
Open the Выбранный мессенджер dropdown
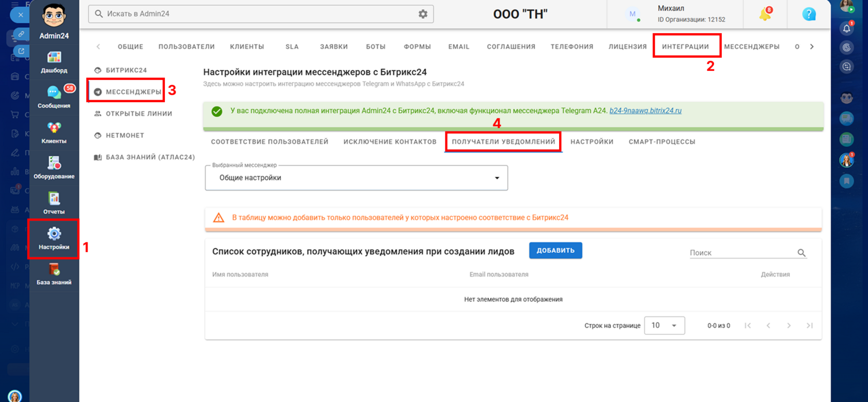coord(357,178)
